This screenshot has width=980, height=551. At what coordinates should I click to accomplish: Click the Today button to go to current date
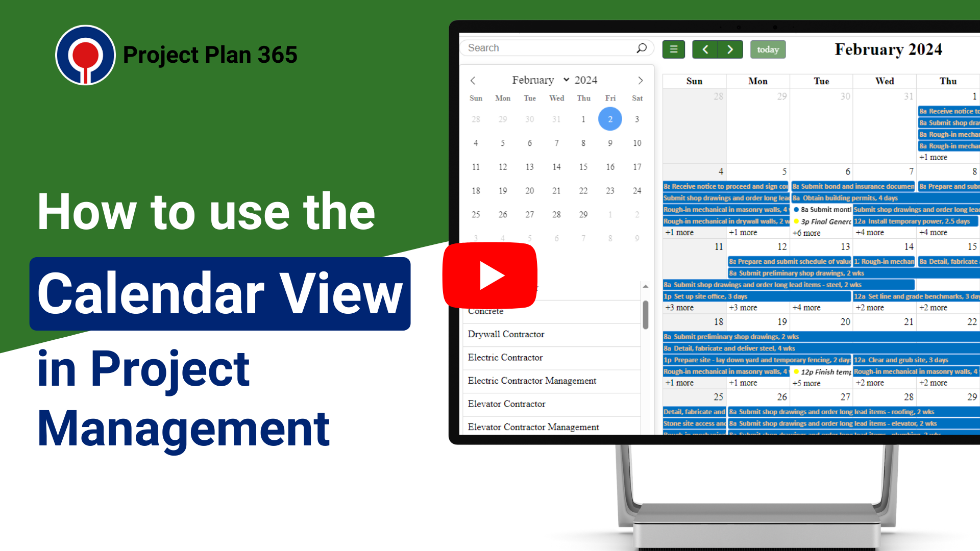pyautogui.click(x=767, y=49)
